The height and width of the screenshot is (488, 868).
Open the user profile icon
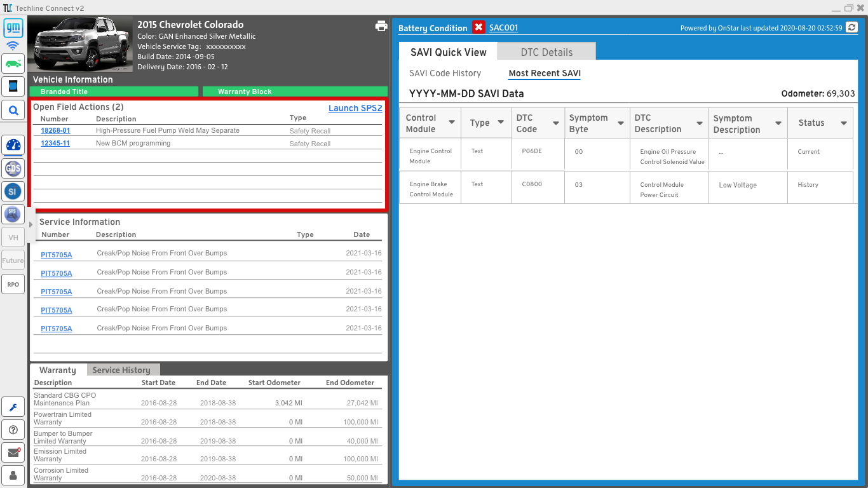(x=13, y=475)
